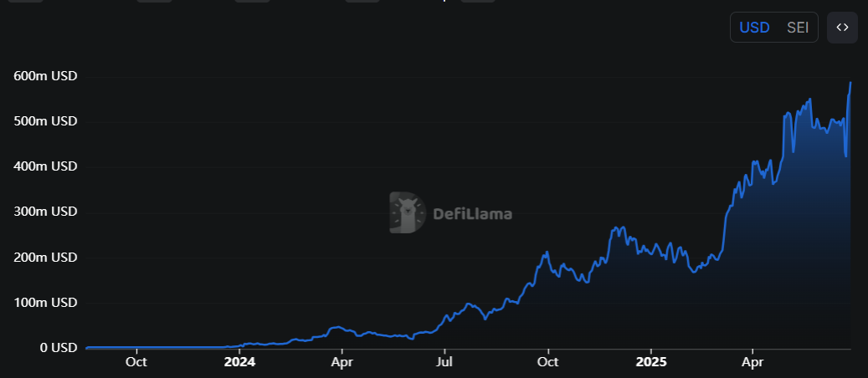The width and height of the screenshot is (868, 378).
Task: Select the Oct label left of 2024
Action: (x=136, y=362)
